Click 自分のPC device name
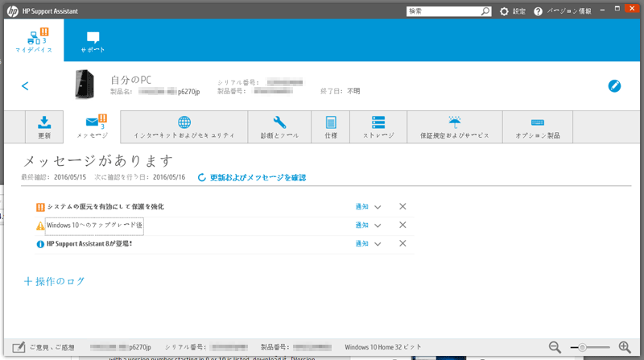This screenshot has width=644, height=360. (130, 80)
